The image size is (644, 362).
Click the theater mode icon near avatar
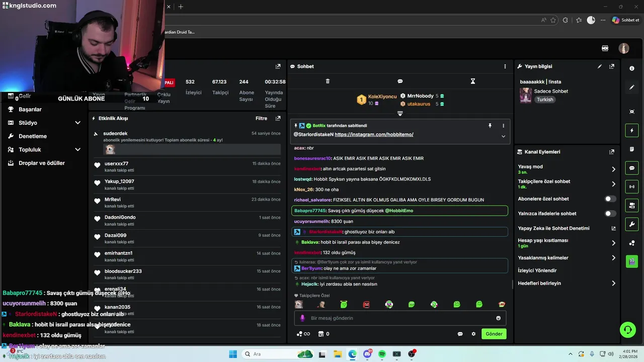click(x=605, y=48)
